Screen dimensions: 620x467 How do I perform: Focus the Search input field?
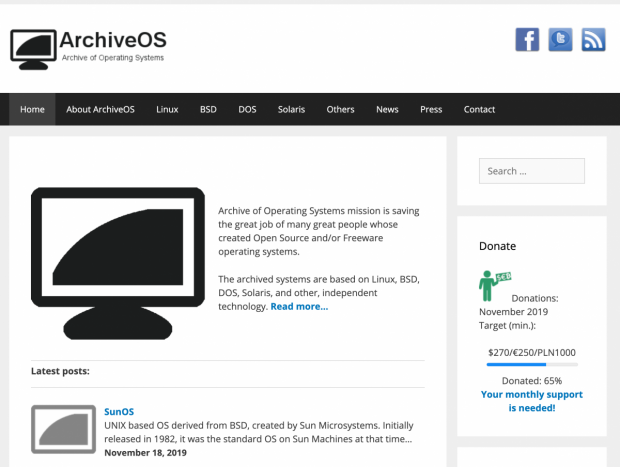[532, 171]
